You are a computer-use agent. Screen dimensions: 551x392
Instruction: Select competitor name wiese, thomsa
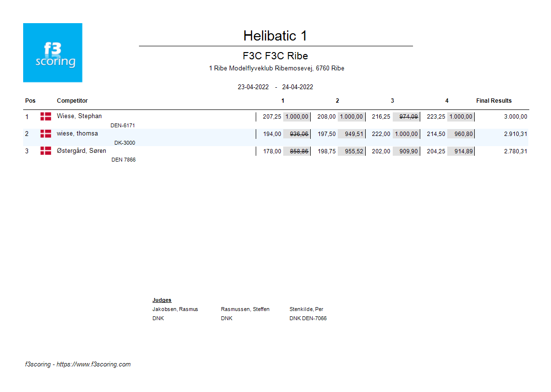tap(77, 134)
